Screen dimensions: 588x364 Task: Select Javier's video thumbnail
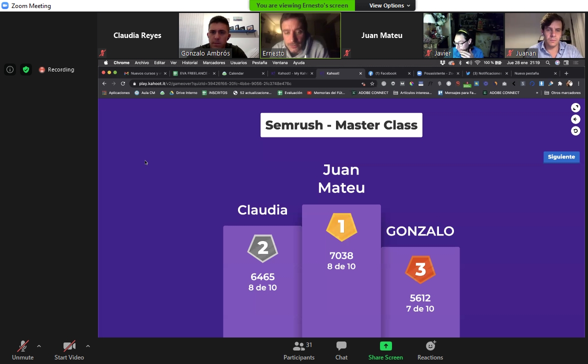(463, 35)
